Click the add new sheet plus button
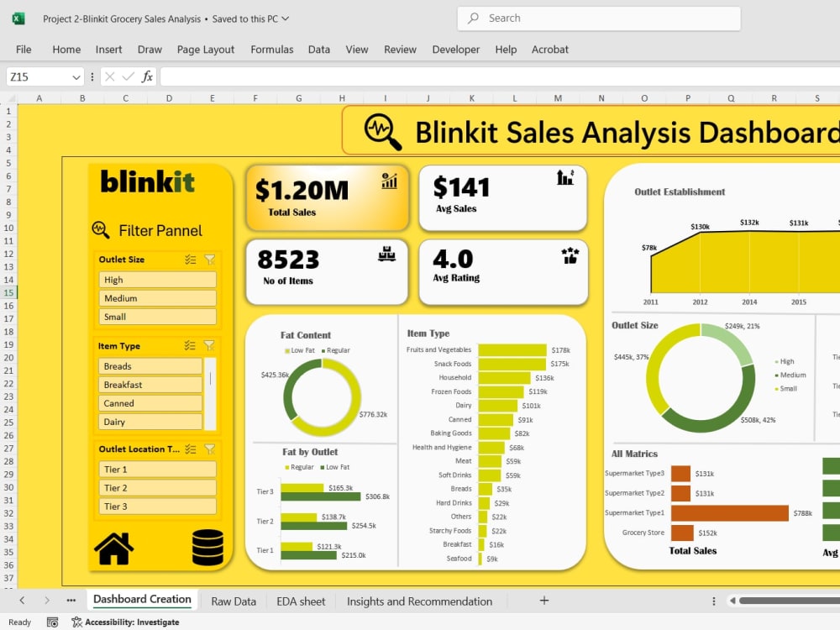 coord(544,601)
